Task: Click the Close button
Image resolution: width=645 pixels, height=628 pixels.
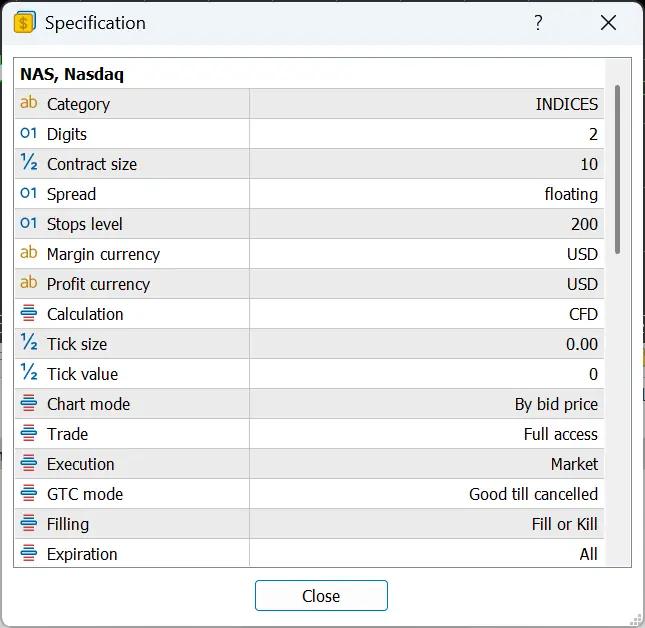Action: [x=321, y=596]
